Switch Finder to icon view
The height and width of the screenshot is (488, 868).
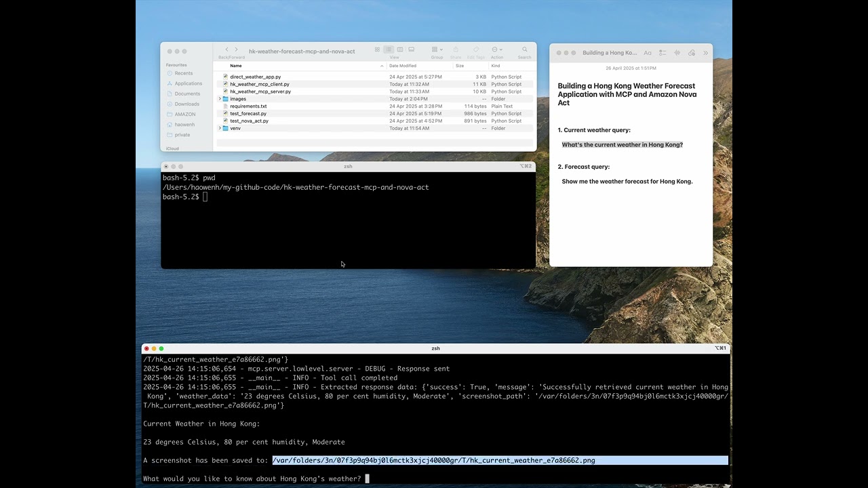[x=378, y=49]
